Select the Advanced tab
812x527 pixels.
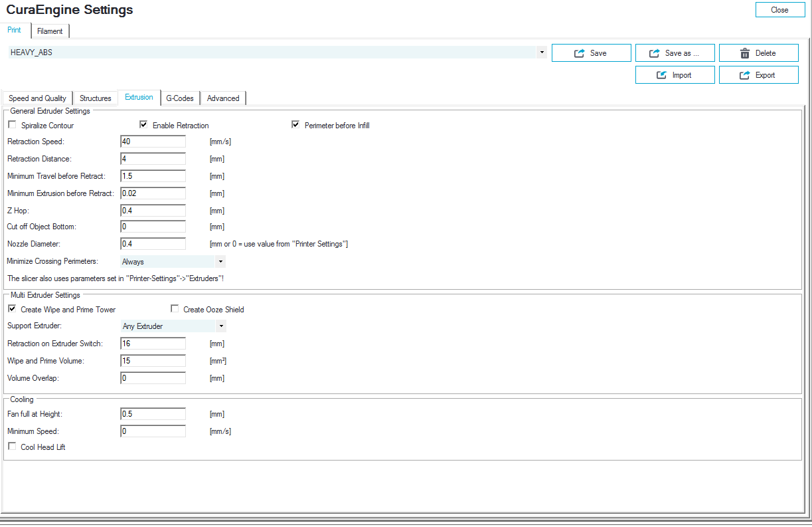[223, 98]
